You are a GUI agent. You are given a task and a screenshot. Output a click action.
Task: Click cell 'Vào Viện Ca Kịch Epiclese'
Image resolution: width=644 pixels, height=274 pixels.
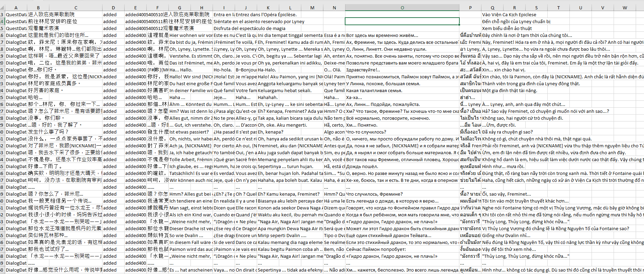click(x=509, y=14)
